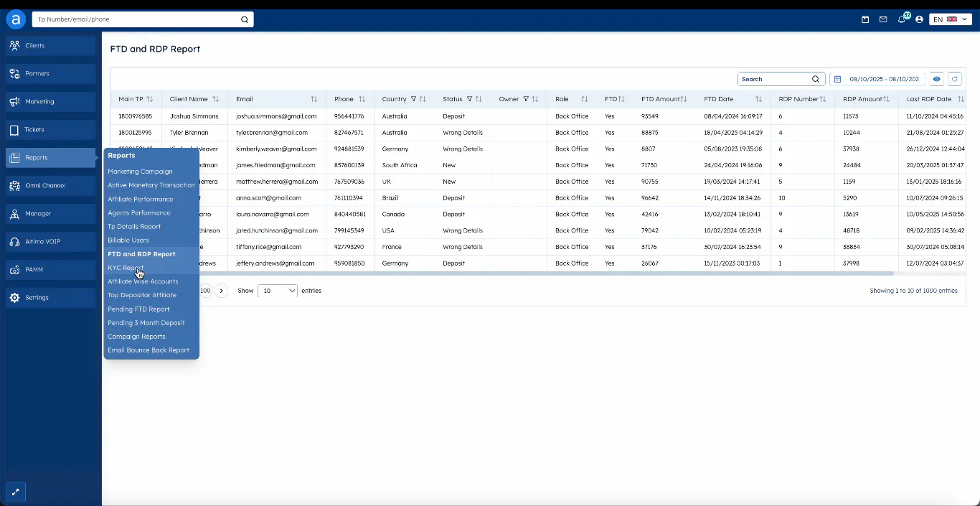Click client name Joshua Simmons
Viewport: 980px width, 506px height.
pyautogui.click(x=194, y=116)
